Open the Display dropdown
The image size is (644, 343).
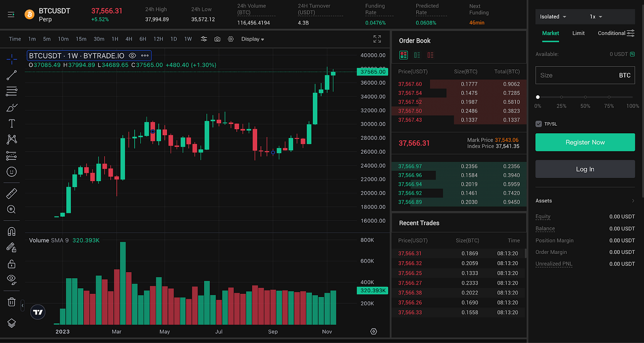point(252,39)
